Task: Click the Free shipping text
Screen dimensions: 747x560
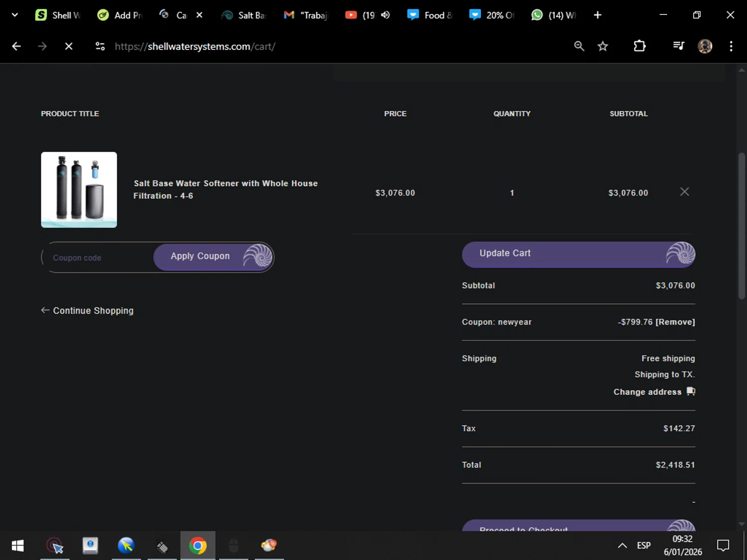Action: click(x=668, y=358)
